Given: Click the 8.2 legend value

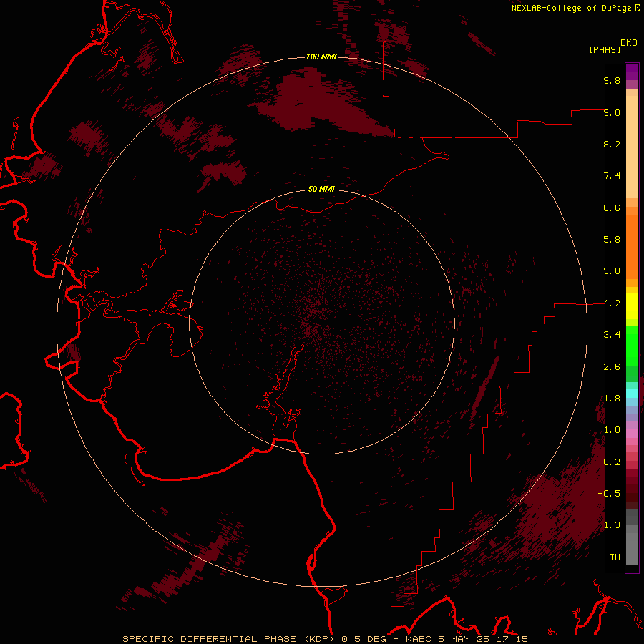Looking at the screenshot, I should [612, 144].
